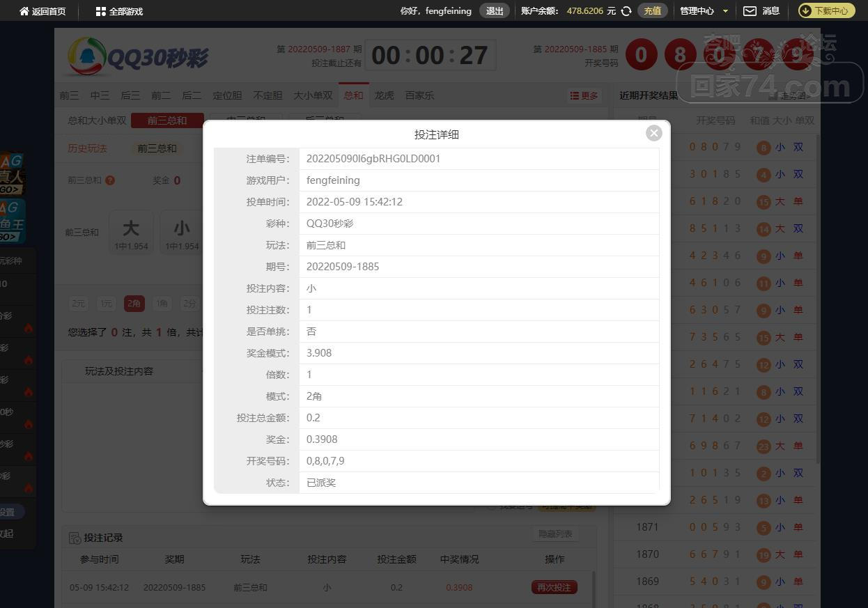The width and height of the screenshot is (868, 608).
Task: Select the 2角 amount mode
Action: (134, 304)
